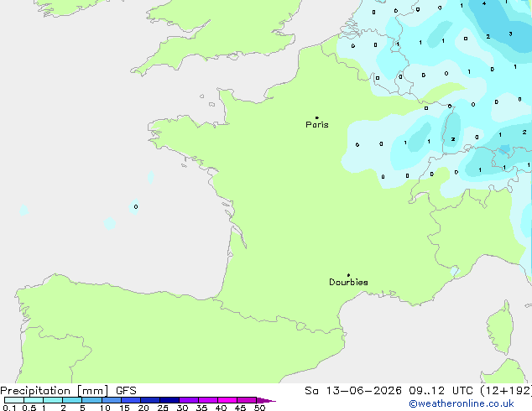Click the legend label '25'

click(x=163, y=408)
